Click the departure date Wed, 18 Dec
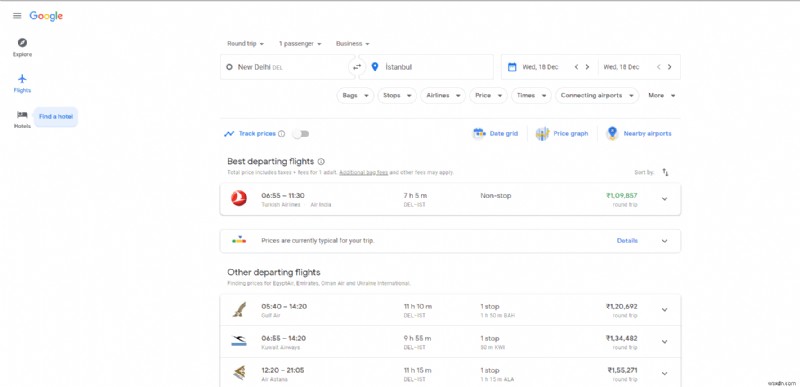This screenshot has width=800, height=387. (540, 67)
